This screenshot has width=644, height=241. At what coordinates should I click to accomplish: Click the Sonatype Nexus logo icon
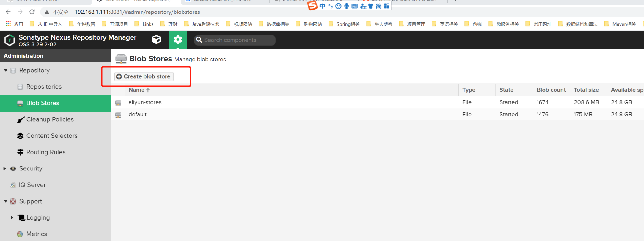[x=10, y=40]
